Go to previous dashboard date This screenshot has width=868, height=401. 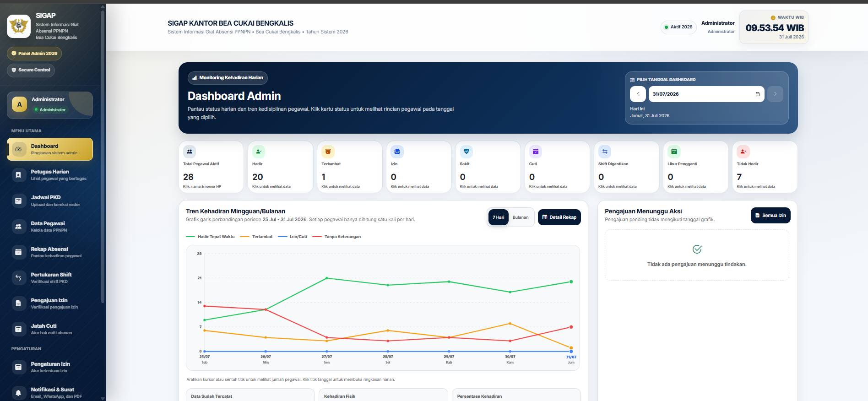(x=638, y=94)
